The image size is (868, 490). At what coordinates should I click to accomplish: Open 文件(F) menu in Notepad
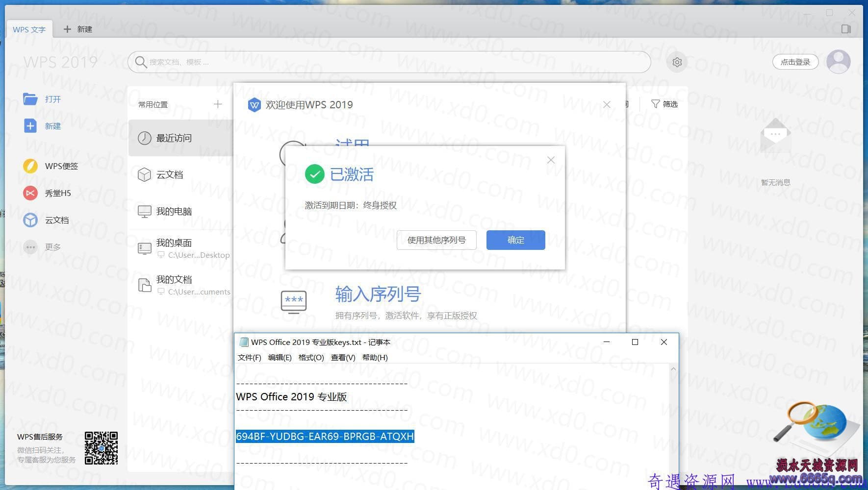pyautogui.click(x=250, y=358)
